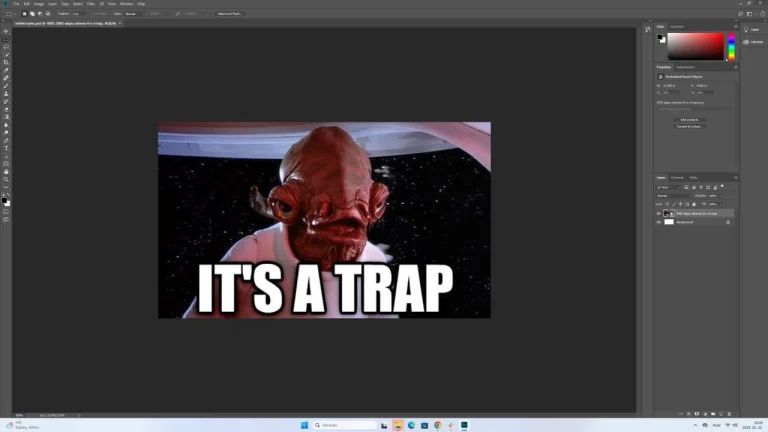The width and height of the screenshot is (768, 432).
Task: Click the Change Screen Mode icon
Action: (6, 219)
